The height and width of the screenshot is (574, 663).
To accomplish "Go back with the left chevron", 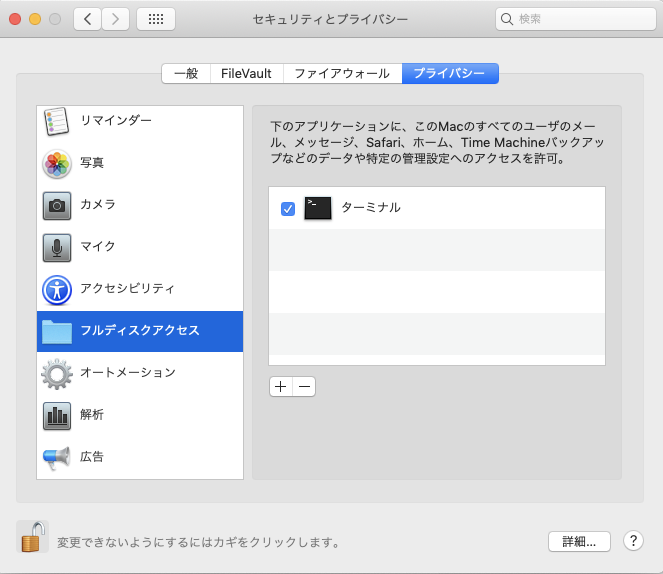I will click(x=87, y=19).
